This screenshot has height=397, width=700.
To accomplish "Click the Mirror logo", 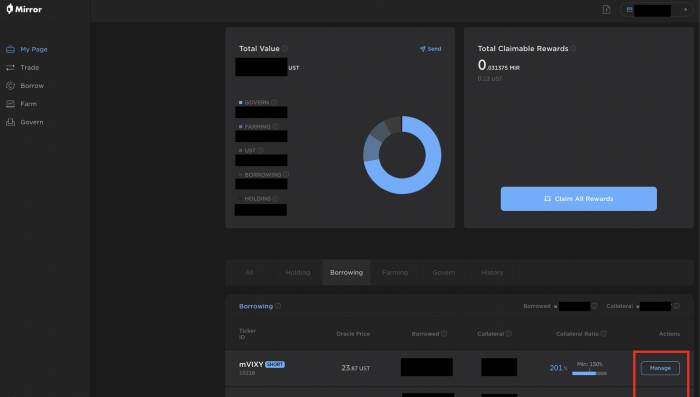I will [x=24, y=9].
